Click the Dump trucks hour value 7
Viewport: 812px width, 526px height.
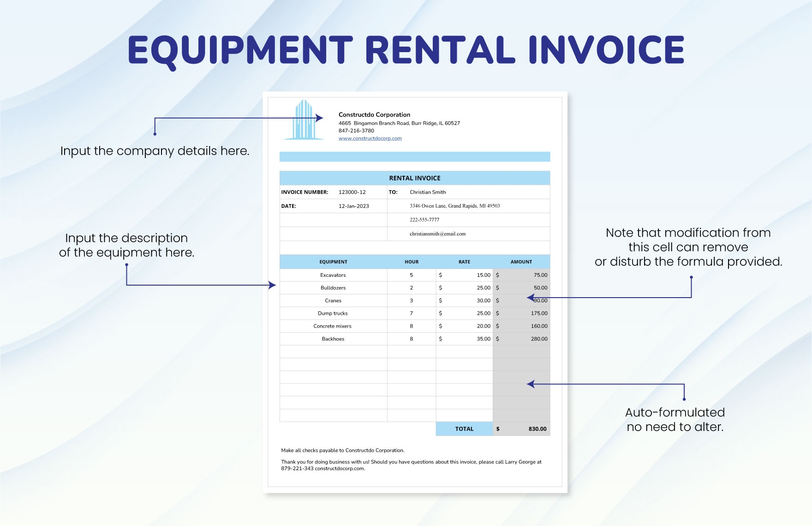click(412, 313)
